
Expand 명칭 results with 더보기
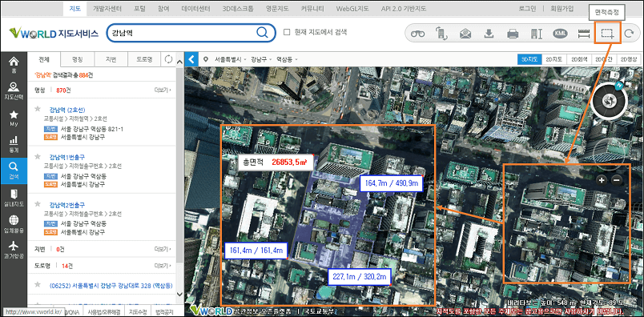point(163,89)
